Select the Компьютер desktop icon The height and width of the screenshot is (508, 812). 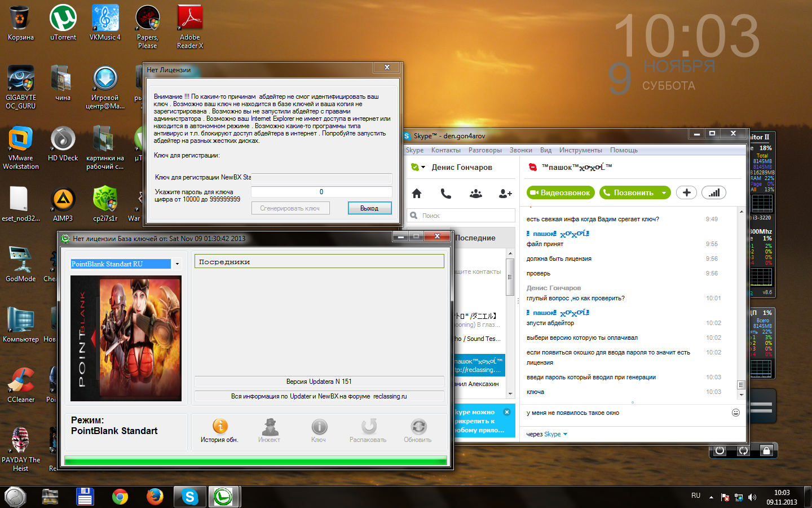[21, 325]
